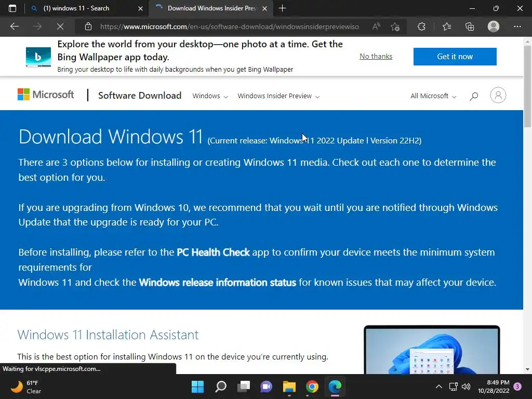This screenshot has height=399, width=532.
Task: Open the Edge tab actions menu icon
Action: click(12, 8)
